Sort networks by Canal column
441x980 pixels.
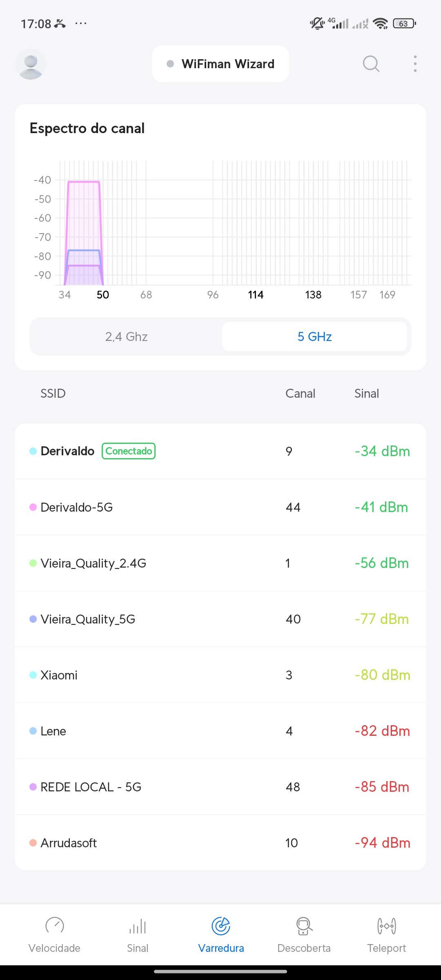[x=300, y=393]
